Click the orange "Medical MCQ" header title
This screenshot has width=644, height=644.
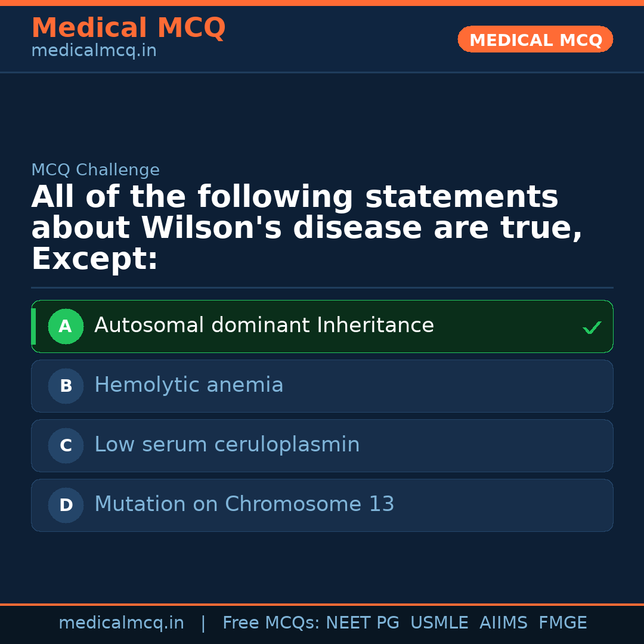pos(128,28)
